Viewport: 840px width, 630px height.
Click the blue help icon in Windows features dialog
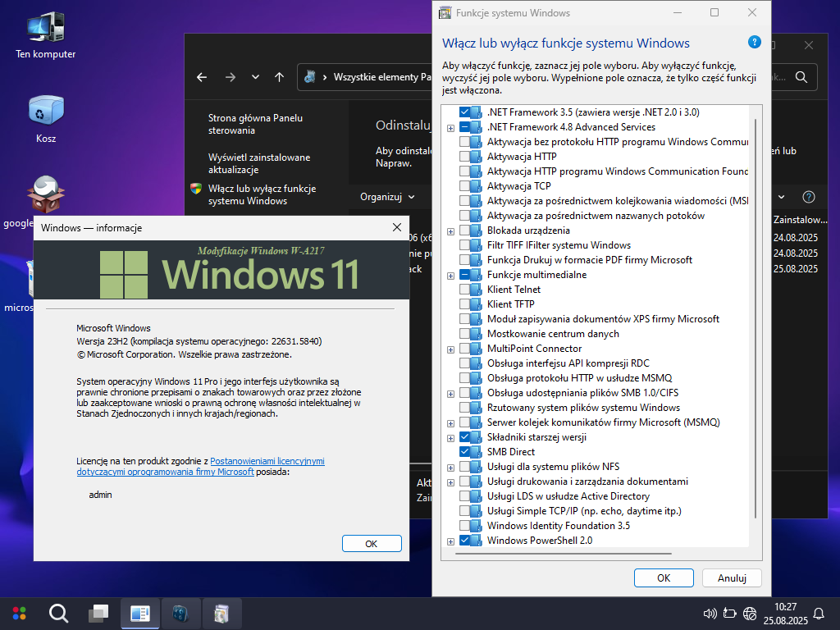coord(754,43)
